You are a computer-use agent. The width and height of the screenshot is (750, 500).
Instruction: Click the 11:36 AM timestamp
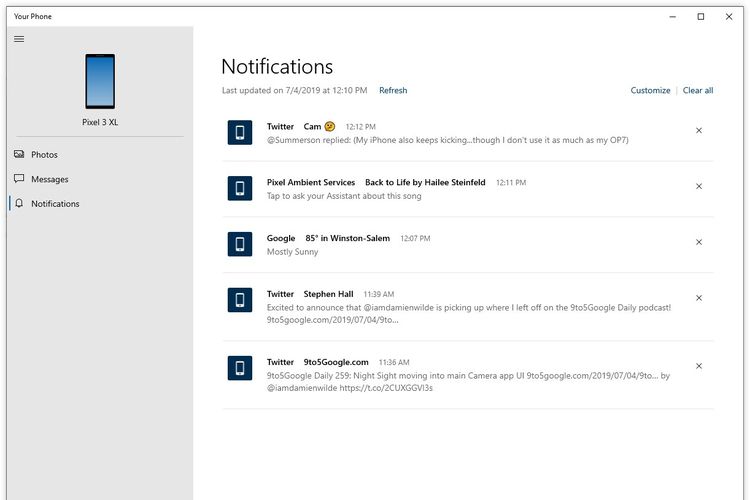coord(394,362)
